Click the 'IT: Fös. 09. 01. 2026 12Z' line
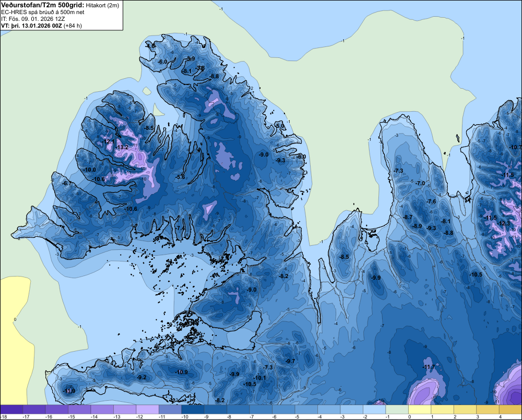 pyautogui.click(x=33, y=19)
